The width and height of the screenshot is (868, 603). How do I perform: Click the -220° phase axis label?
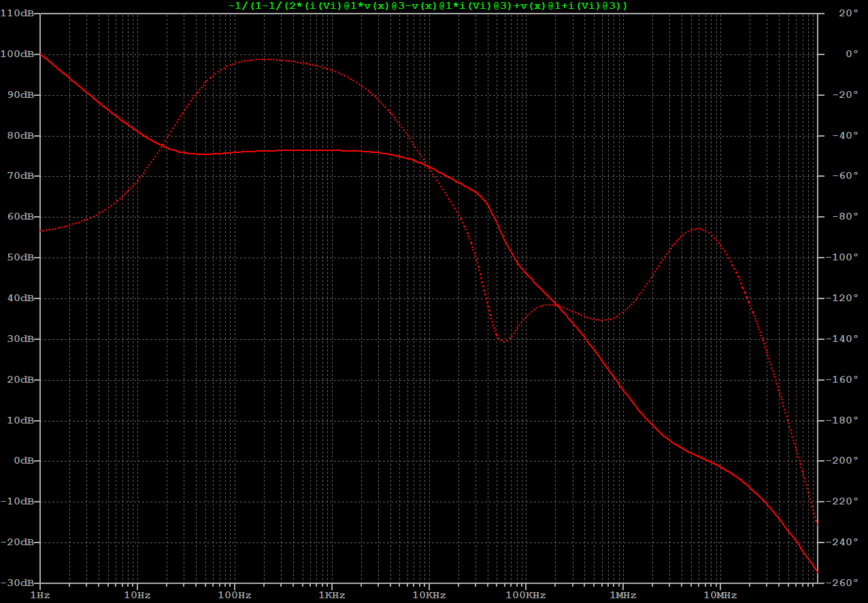coord(842,502)
